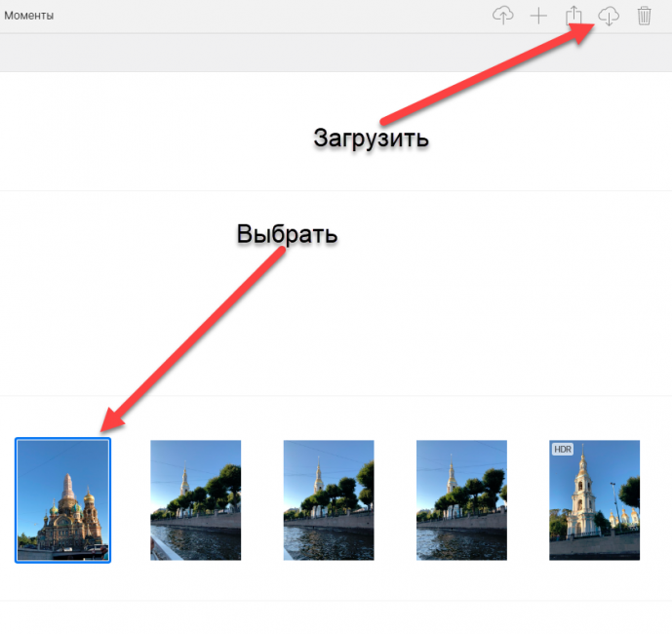Click the red arrowhead pointing at cathedral photo
The width and height of the screenshot is (672, 634).
pos(110,419)
